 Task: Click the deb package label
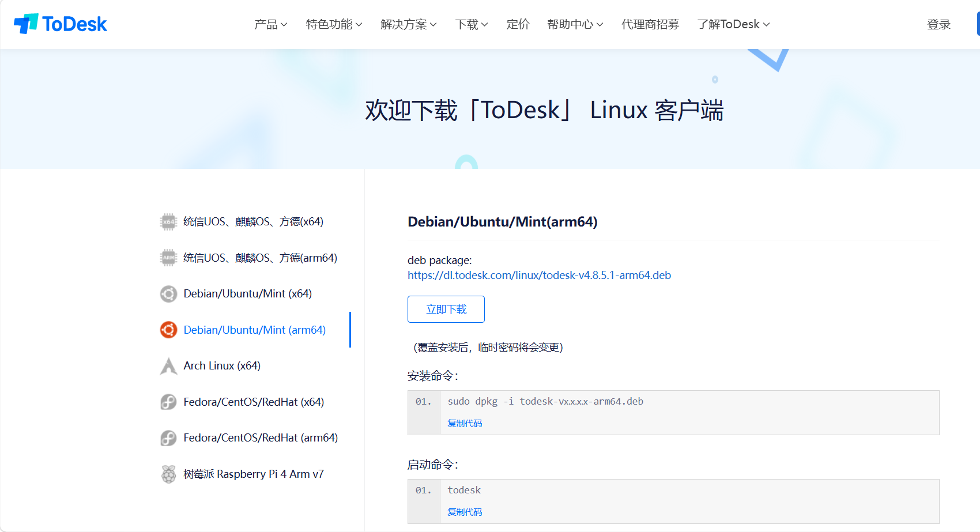(x=440, y=260)
